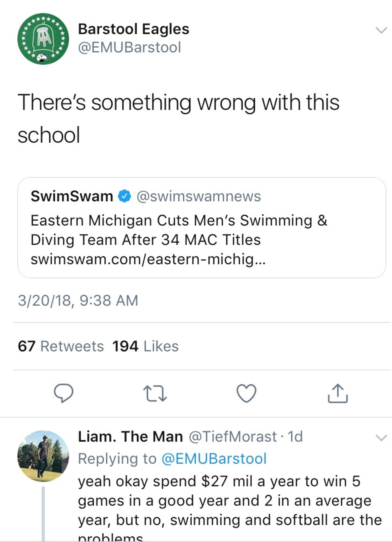Tap the share upload icon
The height and width of the screenshot is (542, 392).
338,393
